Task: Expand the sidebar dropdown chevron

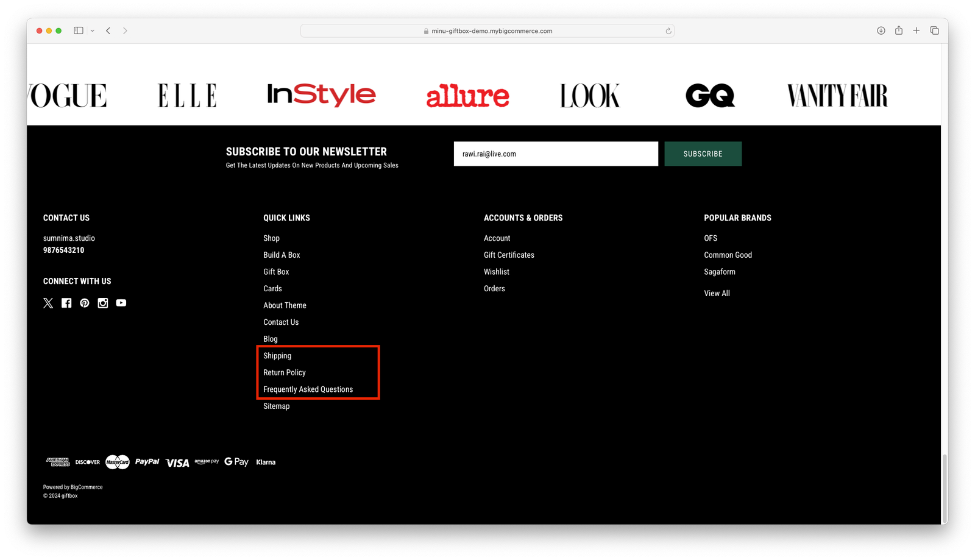Action: tap(93, 30)
